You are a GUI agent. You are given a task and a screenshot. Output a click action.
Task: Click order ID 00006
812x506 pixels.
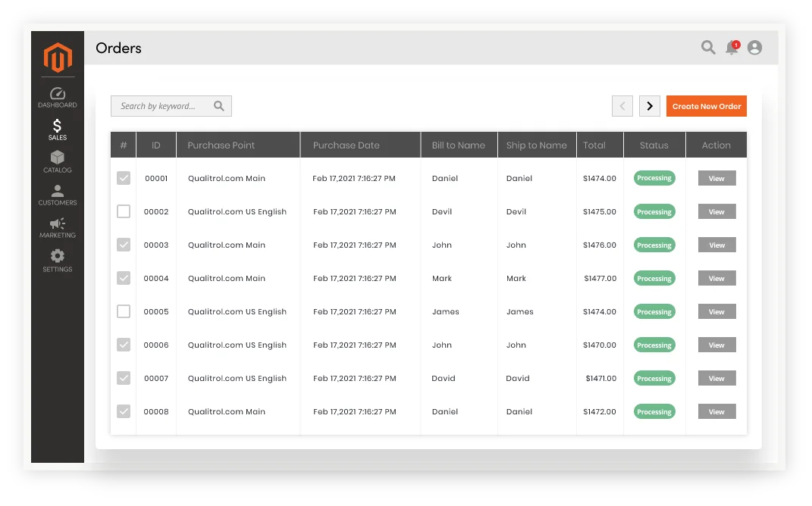(156, 345)
